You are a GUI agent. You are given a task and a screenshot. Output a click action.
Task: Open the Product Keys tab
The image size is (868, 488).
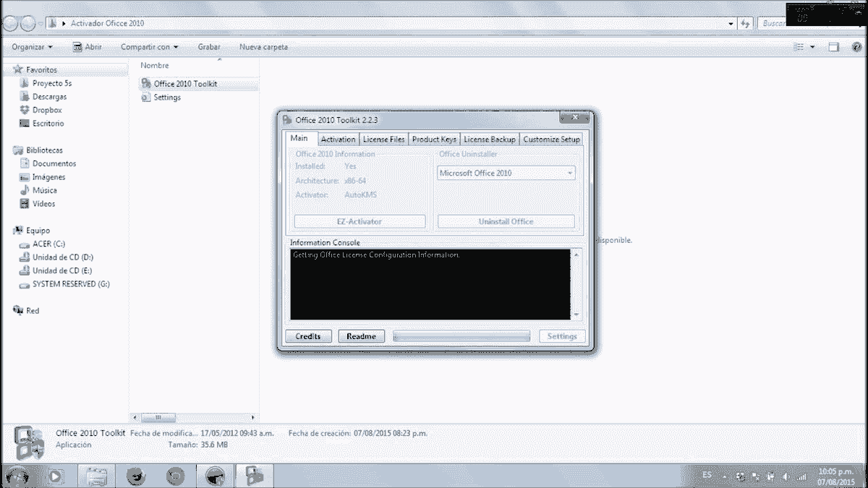click(x=434, y=139)
